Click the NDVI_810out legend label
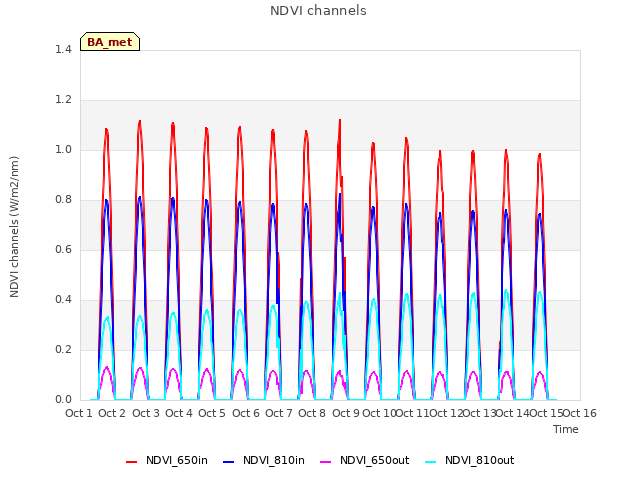The width and height of the screenshot is (640, 480). pos(480,460)
